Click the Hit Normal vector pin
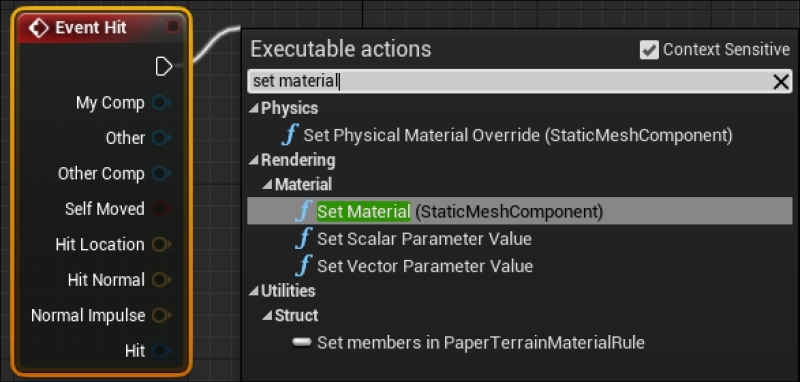The image size is (800, 382). pyautogui.click(x=161, y=279)
